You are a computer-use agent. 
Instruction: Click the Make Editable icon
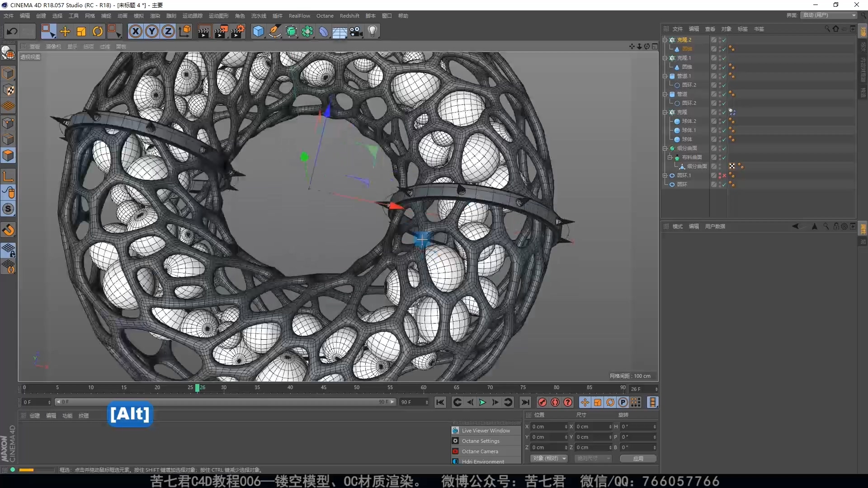click(x=8, y=53)
